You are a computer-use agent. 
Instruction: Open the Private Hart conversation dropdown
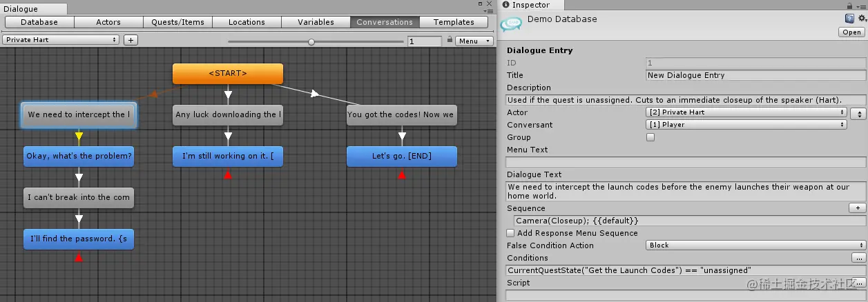click(61, 40)
